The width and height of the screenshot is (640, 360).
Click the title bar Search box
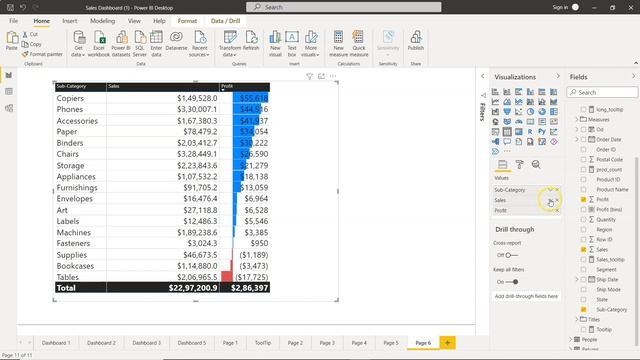[344, 7]
